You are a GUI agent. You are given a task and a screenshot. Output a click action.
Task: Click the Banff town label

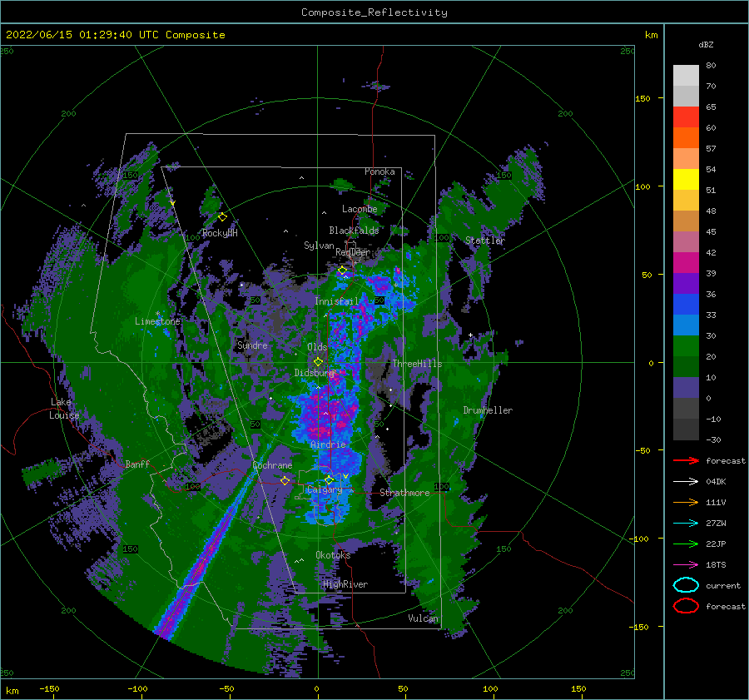[x=137, y=464]
